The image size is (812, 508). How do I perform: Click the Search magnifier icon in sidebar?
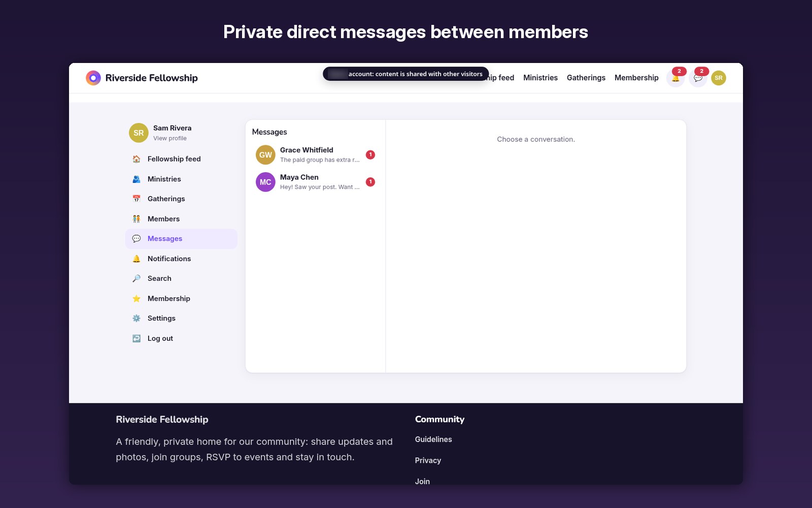pyautogui.click(x=137, y=278)
